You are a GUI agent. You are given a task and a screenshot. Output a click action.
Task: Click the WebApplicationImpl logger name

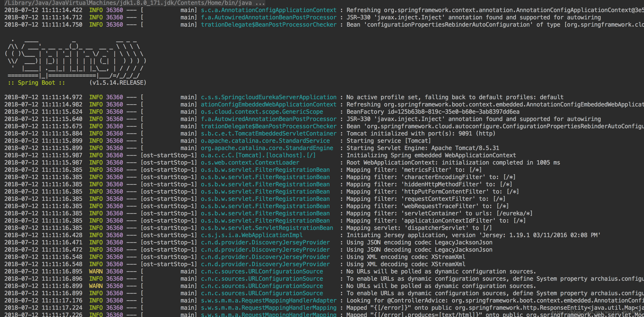click(252, 235)
